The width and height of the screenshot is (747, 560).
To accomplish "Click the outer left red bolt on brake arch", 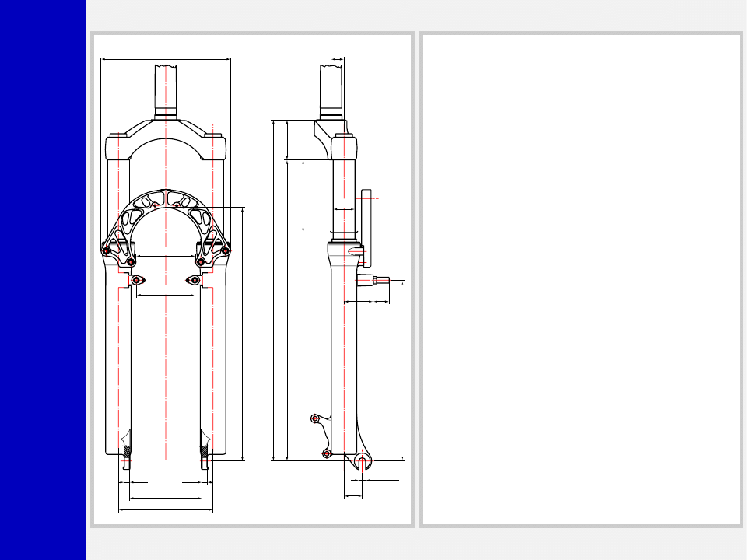I will [106, 250].
